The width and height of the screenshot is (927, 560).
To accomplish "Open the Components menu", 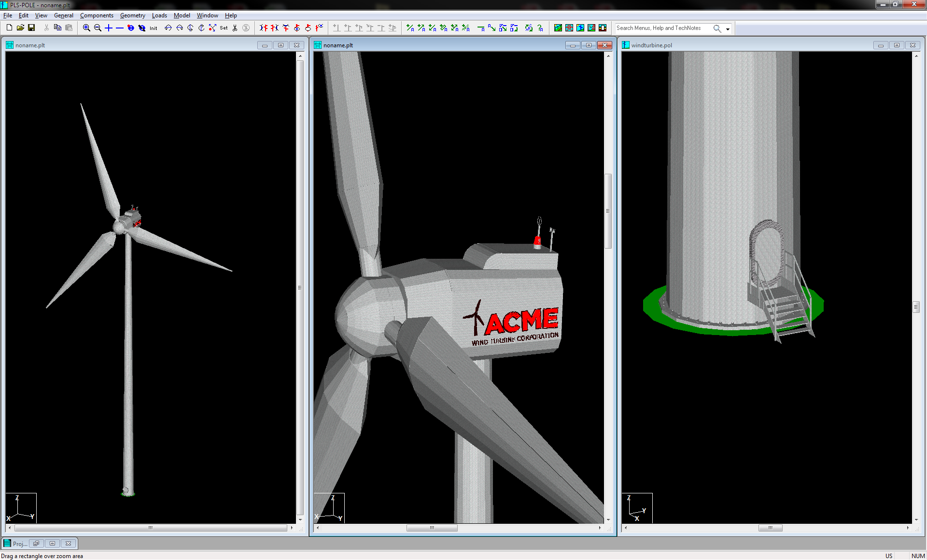I will pos(97,15).
